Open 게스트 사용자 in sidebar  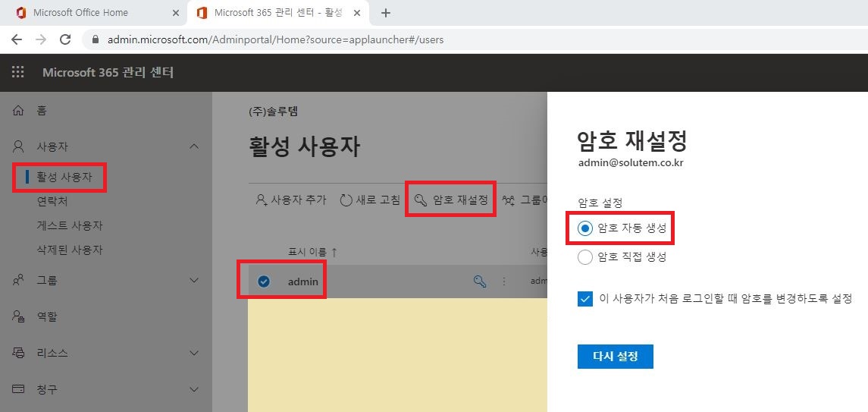tap(70, 225)
